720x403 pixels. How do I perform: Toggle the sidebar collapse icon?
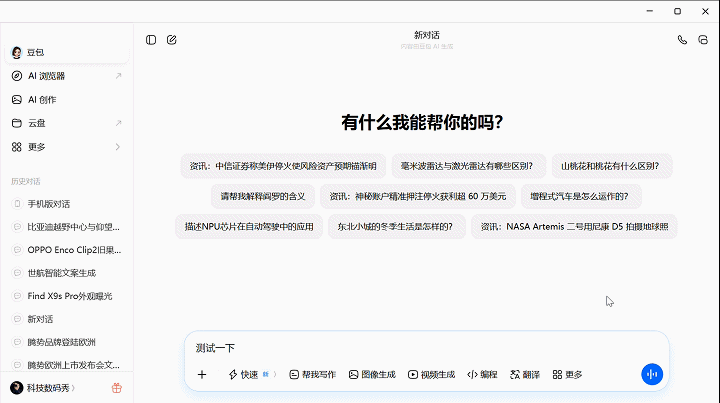pos(151,40)
